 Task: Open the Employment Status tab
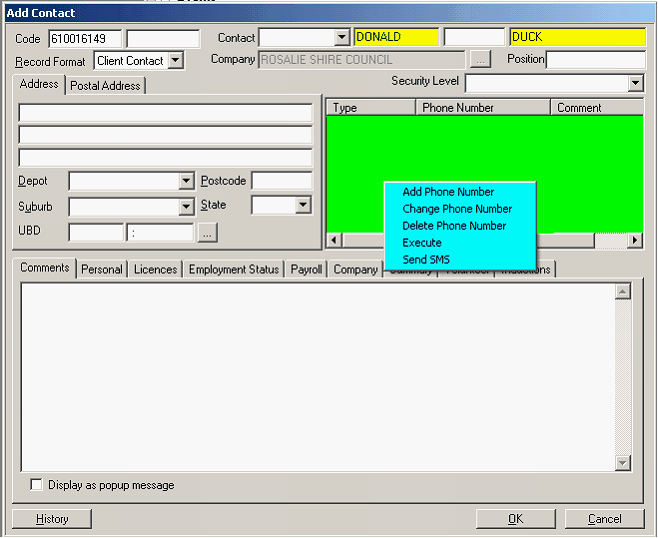point(234,269)
